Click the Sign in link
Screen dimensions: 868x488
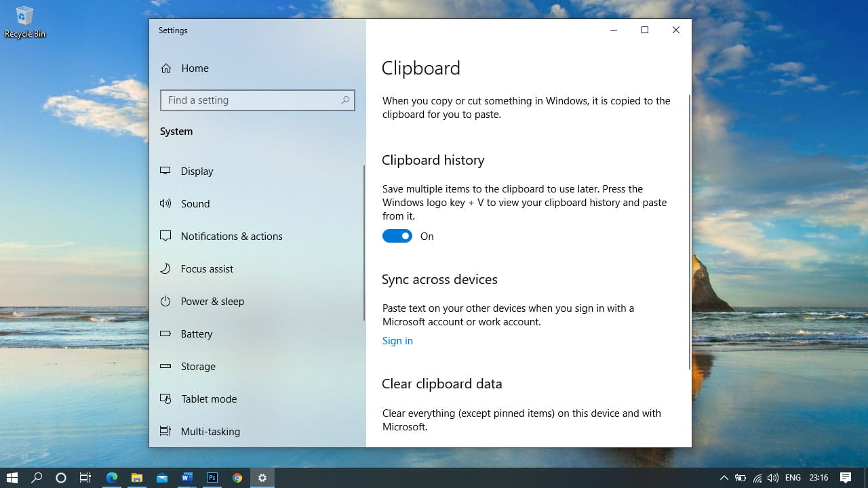pyautogui.click(x=397, y=341)
